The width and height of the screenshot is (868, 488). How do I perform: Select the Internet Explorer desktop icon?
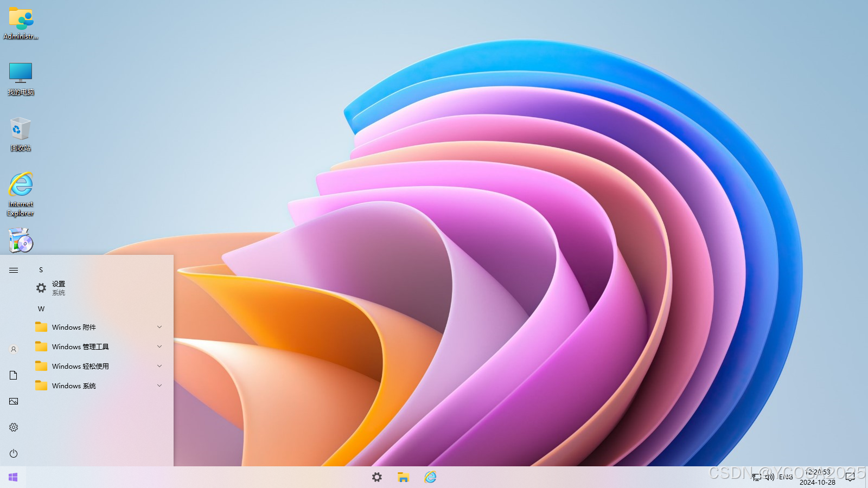point(21,194)
